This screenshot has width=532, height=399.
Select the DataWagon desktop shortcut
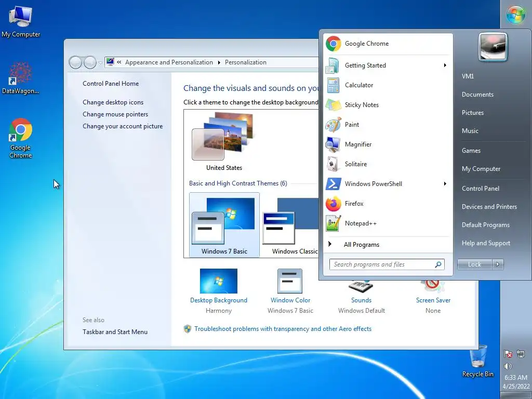coord(20,78)
